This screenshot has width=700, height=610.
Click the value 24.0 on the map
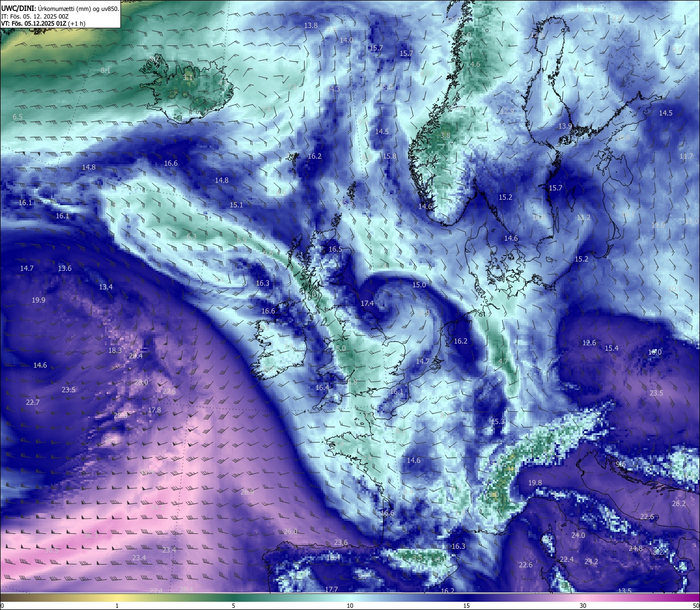pyautogui.click(x=578, y=536)
